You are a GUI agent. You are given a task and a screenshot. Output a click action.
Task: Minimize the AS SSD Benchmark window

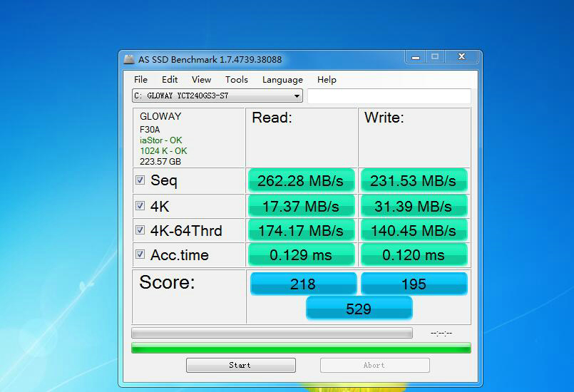(416, 57)
